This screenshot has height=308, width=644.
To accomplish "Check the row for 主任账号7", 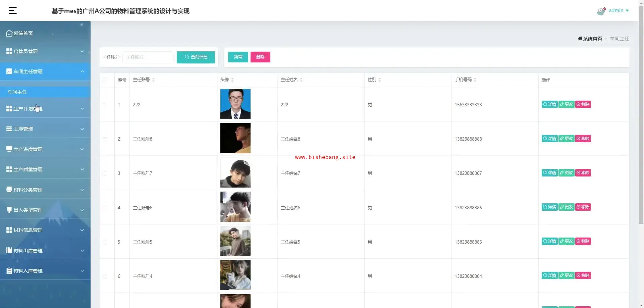I will click(x=105, y=173).
